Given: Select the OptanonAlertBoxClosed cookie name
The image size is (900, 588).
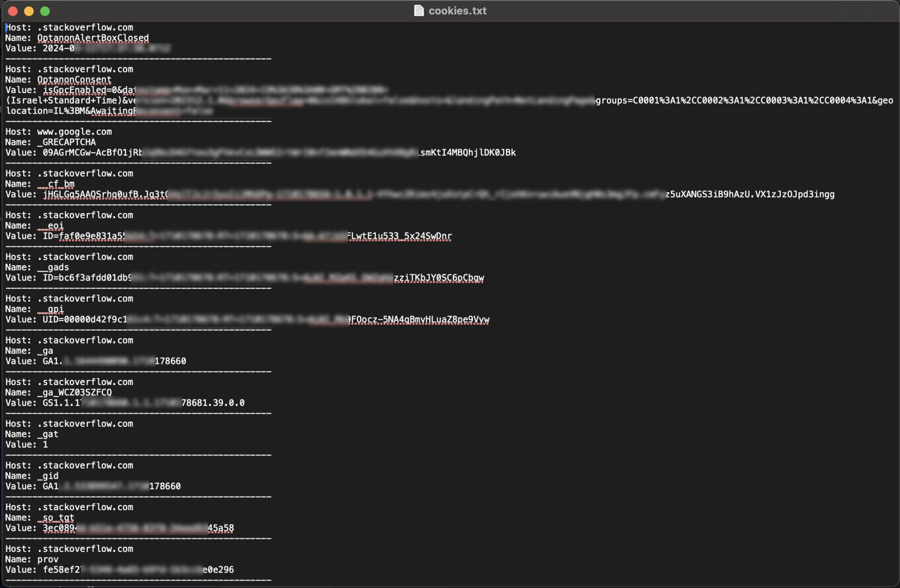Looking at the screenshot, I should point(92,38).
